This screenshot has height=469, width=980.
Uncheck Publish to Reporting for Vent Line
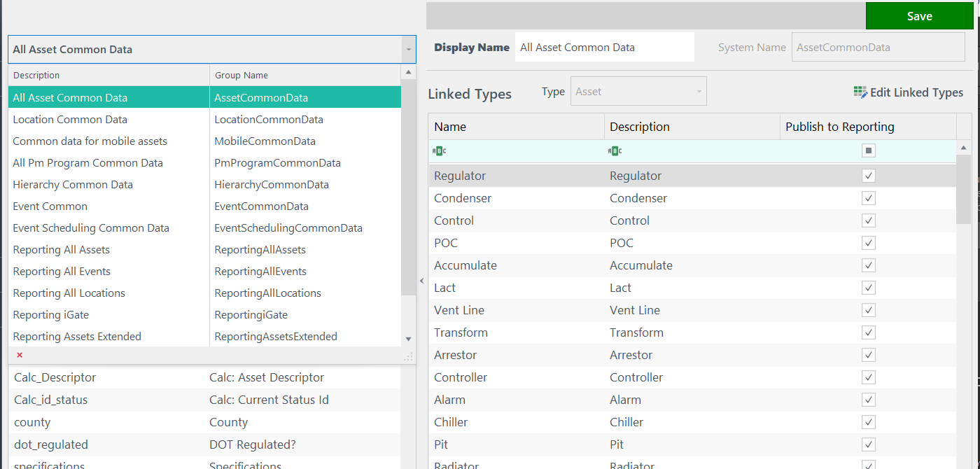pyautogui.click(x=869, y=310)
